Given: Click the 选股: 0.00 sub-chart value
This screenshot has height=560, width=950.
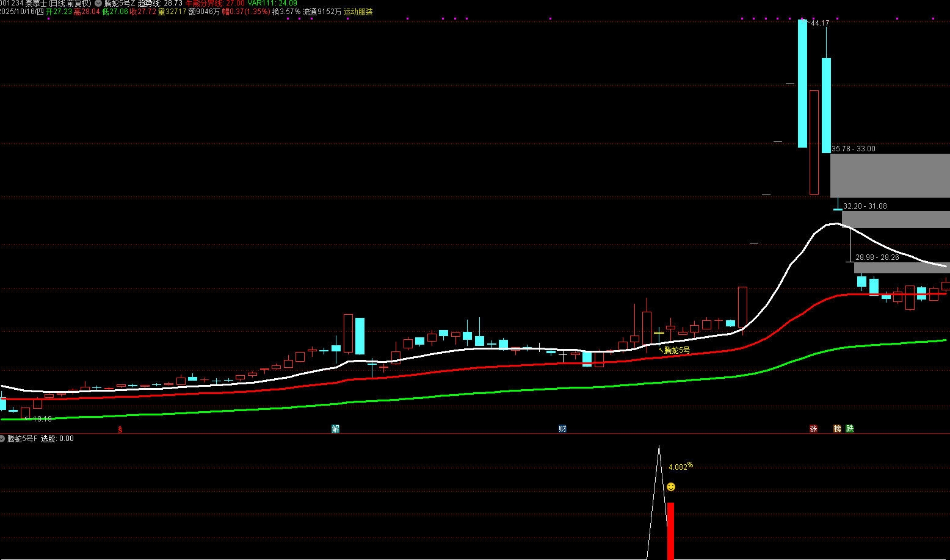Looking at the screenshot, I should (57, 439).
